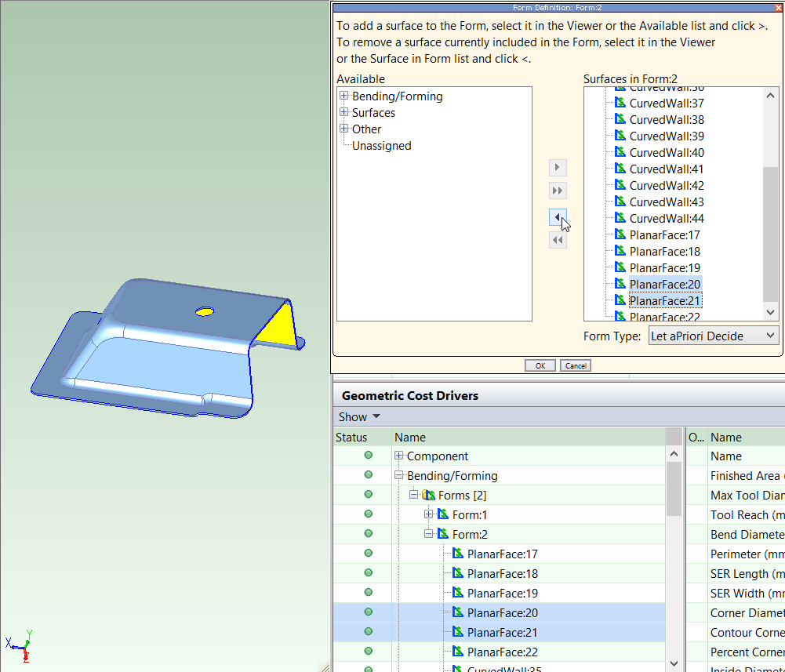Click the yellow triangular face on the 3D model
The height and width of the screenshot is (672, 785).
point(280,326)
